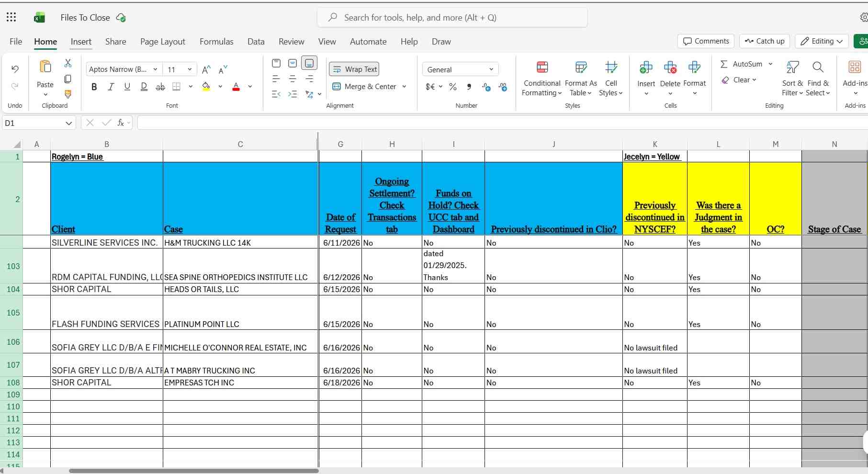Toggle Italic formatting
Viewport: 868px width, 474px height.
(x=111, y=87)
